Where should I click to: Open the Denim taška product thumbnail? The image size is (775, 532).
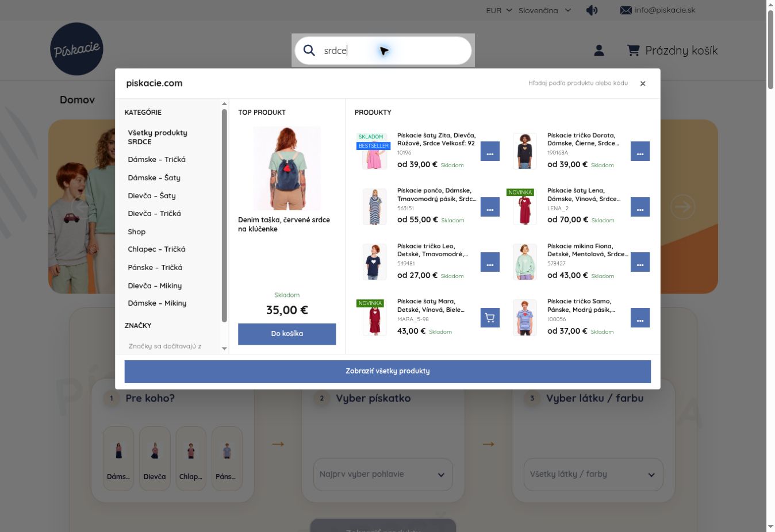point(287,168)
